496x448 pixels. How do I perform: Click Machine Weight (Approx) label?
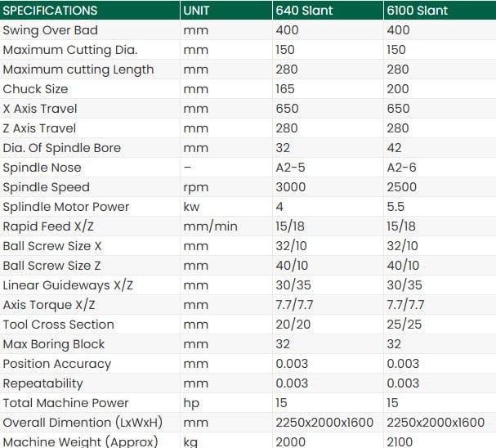(80, 441)
